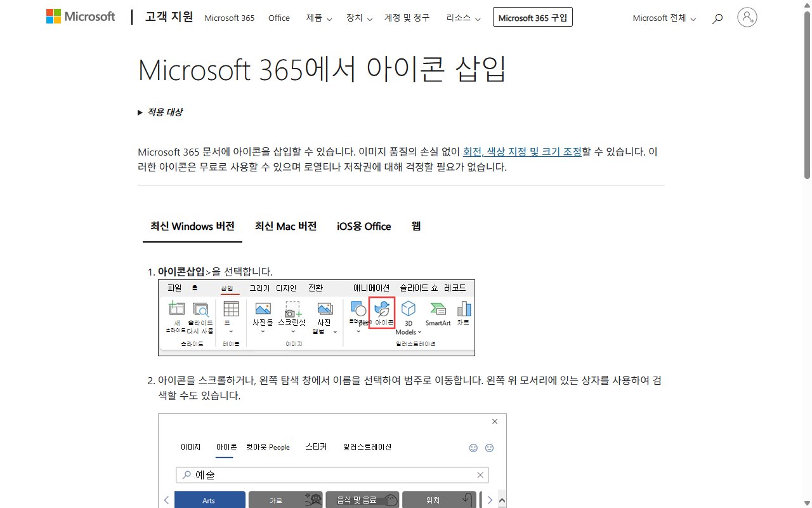812x508 pixels.
Task: Click the page vertical scrollbar thumb
Action: [807, 95]
